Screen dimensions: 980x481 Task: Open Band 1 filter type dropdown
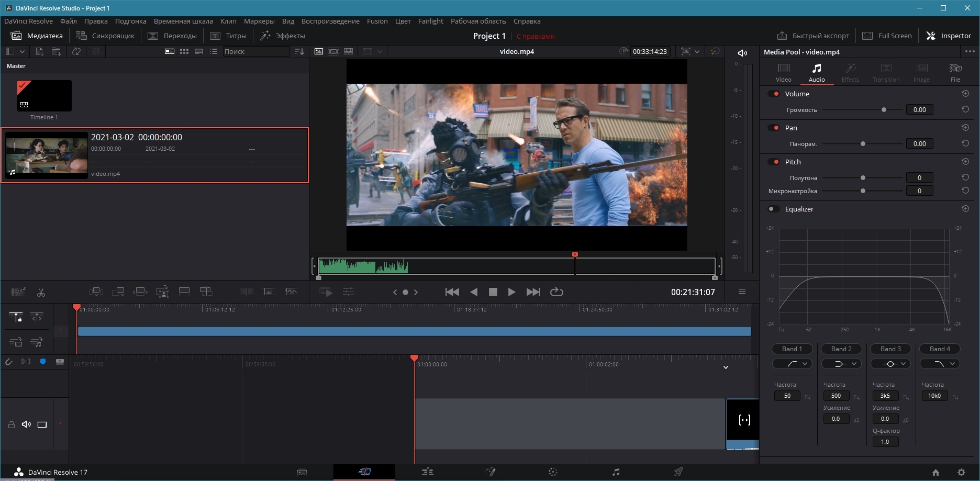792,364
